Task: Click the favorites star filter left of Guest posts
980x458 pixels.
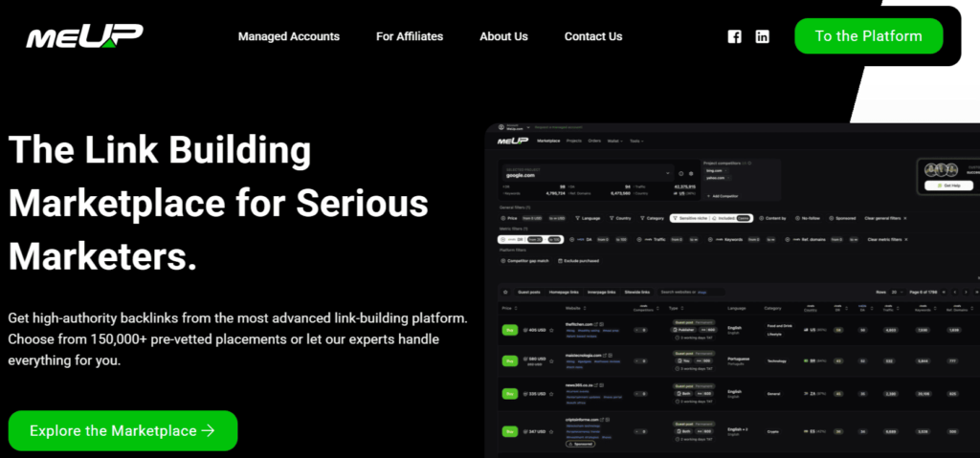Action: point(505,292)
